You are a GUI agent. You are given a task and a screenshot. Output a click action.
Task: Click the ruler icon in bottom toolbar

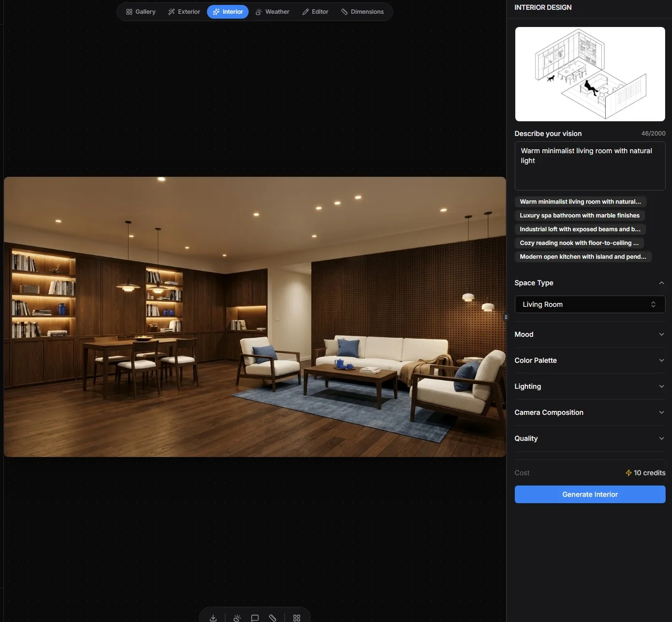point(273,618)
